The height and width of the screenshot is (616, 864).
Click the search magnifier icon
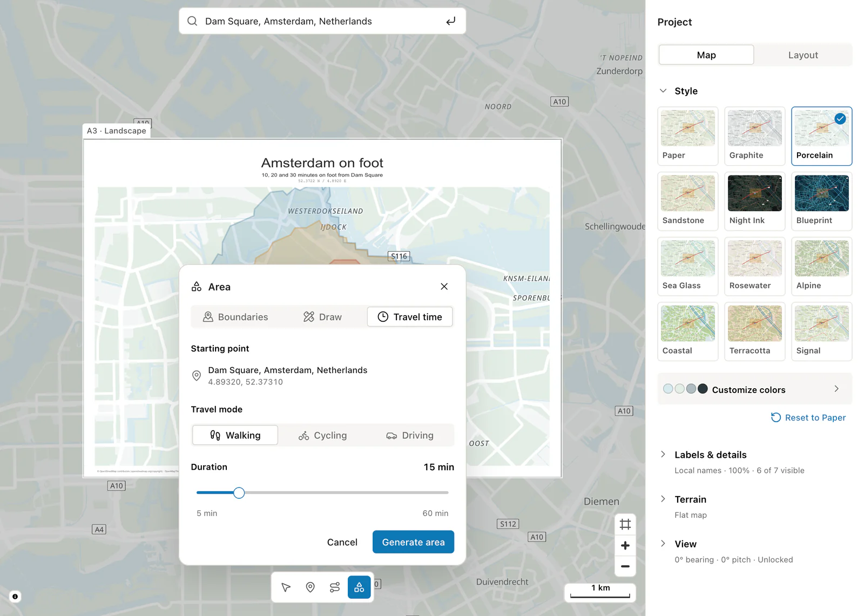point(192,21)
